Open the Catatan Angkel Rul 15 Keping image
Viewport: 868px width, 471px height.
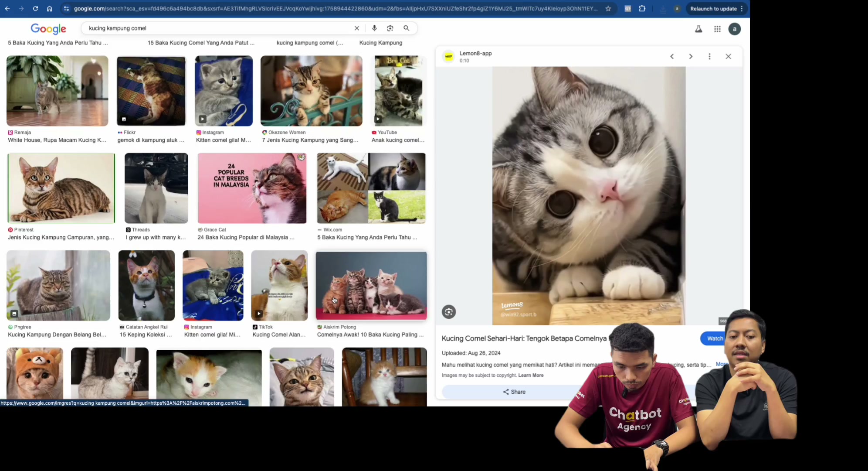pos(146,285)
